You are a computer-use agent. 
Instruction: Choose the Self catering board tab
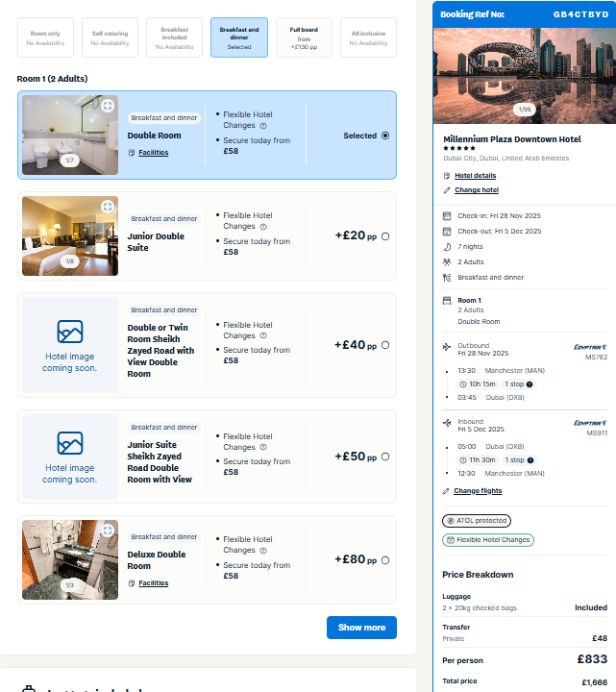tap(110, 37)
